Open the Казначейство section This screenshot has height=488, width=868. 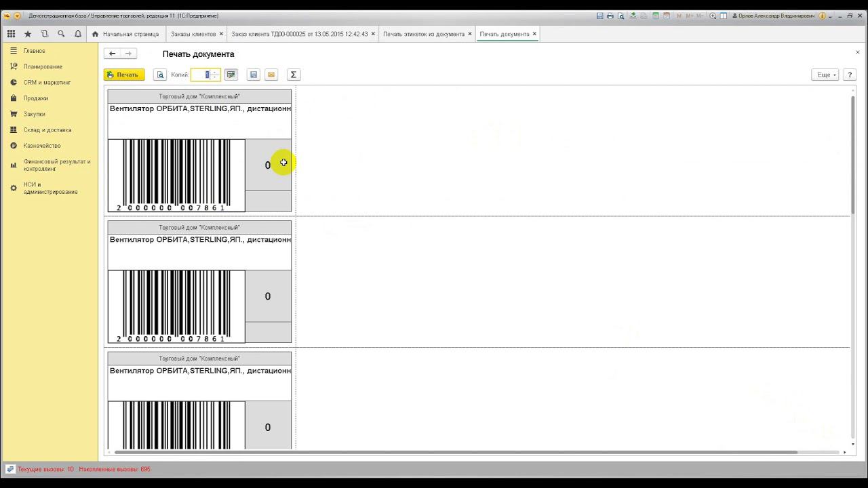42,146
